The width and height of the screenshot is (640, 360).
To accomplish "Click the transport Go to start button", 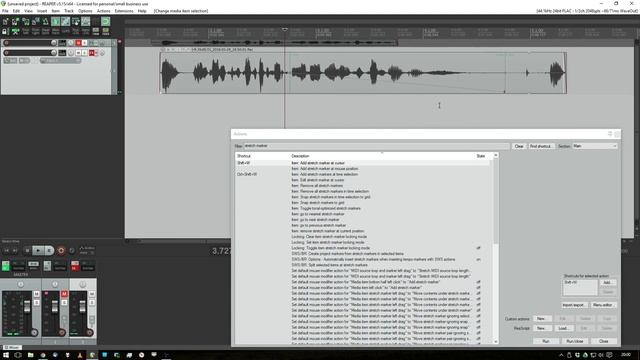I will [x=6, y=250].
